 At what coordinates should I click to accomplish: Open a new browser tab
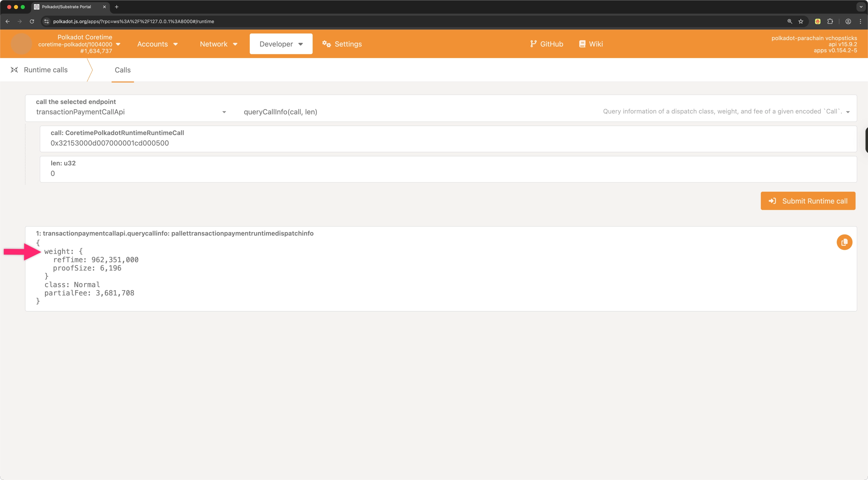pyautogui.click(x=117, y=7)
